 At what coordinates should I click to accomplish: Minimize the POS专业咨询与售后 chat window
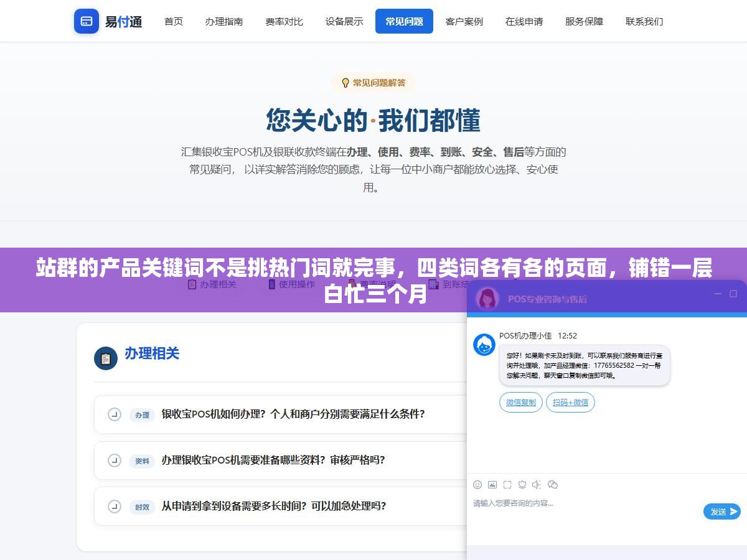718,294
